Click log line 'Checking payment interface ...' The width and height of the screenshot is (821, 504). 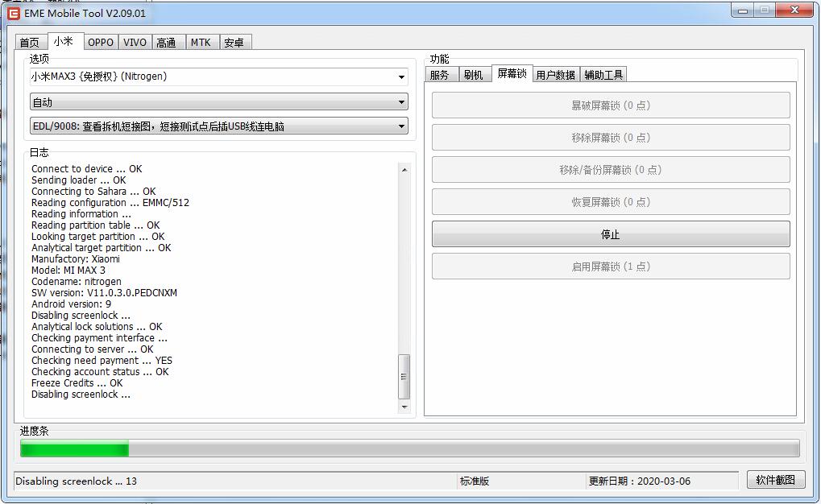pyautogui.click(x=99, y=338)
